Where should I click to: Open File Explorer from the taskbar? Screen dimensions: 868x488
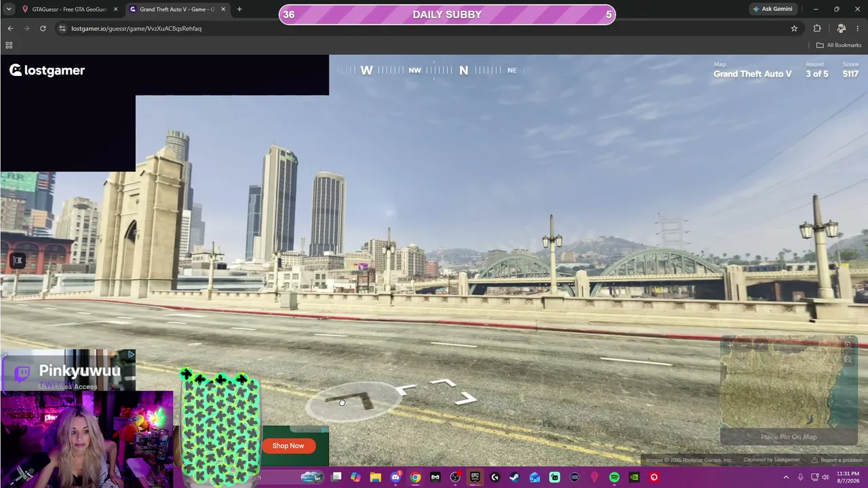376,477
